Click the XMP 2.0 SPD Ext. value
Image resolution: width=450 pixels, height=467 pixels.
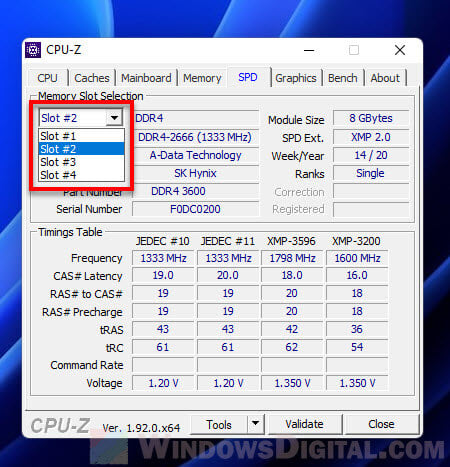(x=371, y=137)
